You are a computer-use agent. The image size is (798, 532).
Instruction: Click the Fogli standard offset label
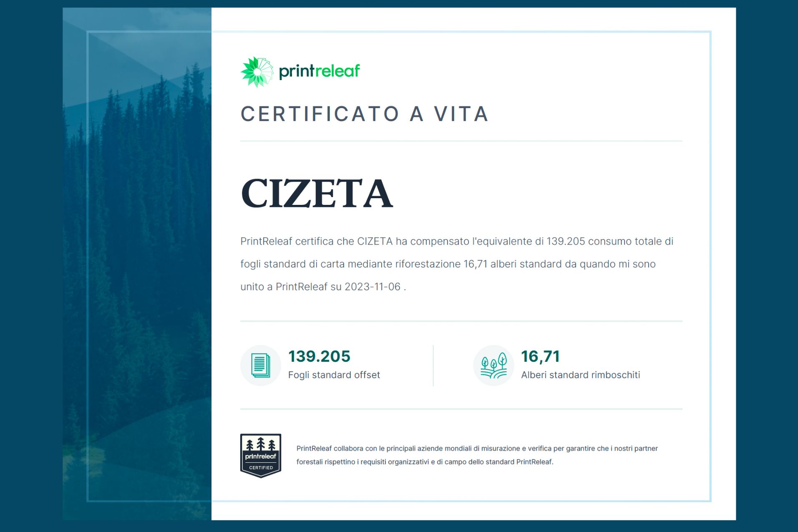[334, 375]
